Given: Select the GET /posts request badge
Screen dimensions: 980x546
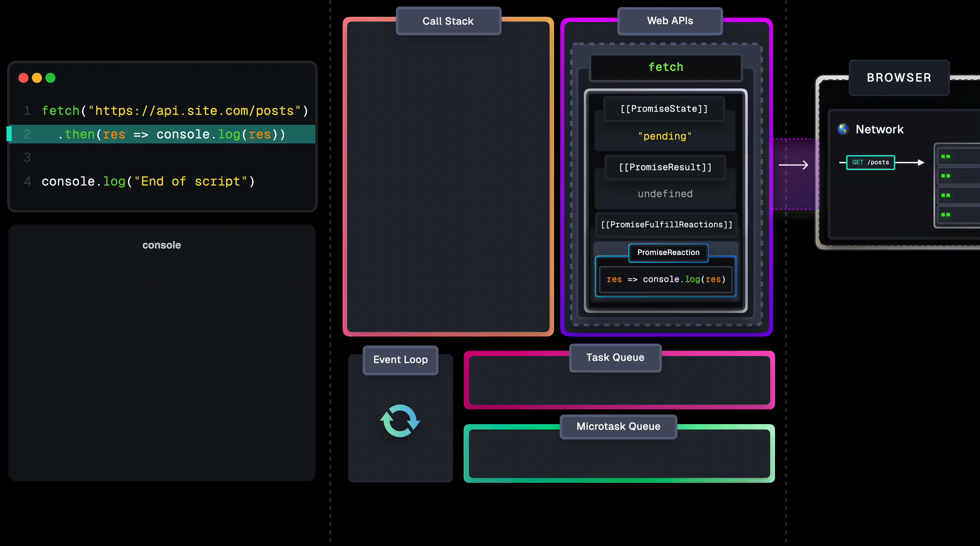Looking at the screenshot, I should tap(871, 162).
